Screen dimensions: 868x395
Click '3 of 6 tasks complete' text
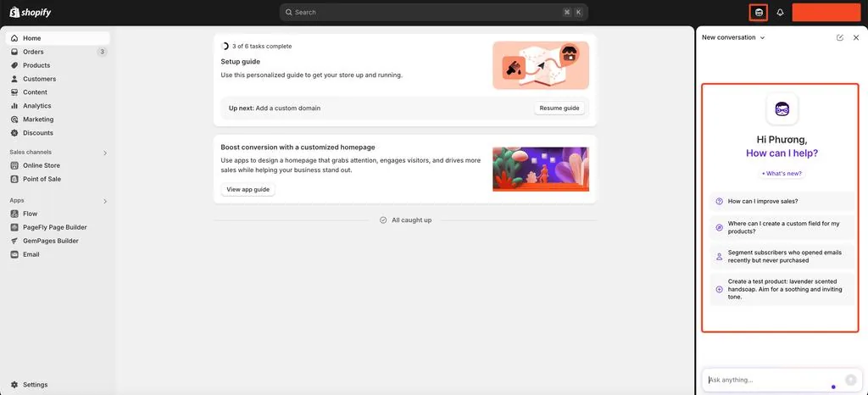(262, 47)
